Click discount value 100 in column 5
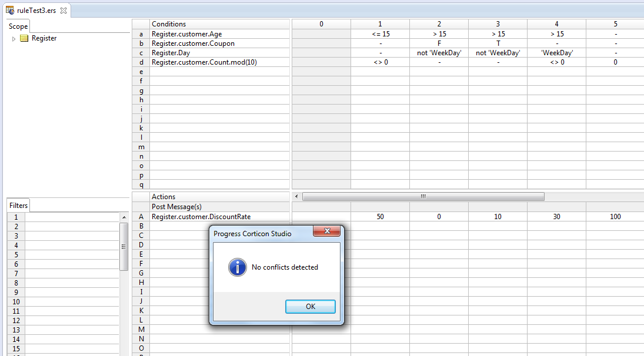 point(615,217)
